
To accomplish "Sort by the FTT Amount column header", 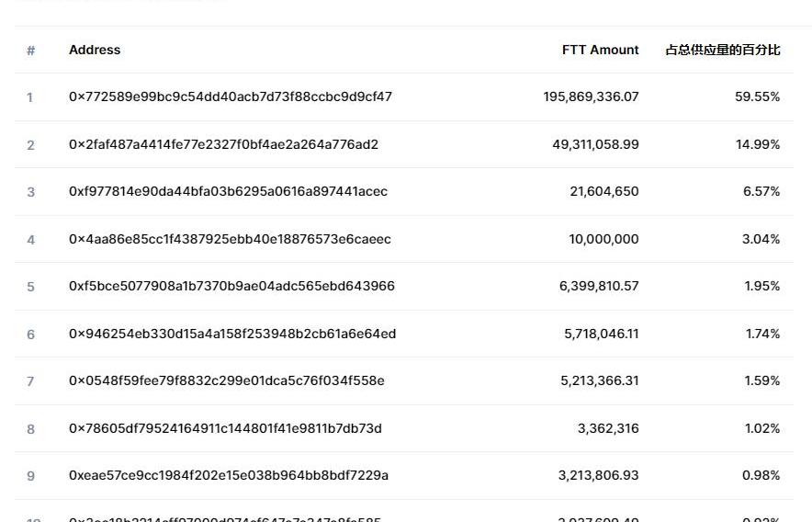I will [600, 50].
